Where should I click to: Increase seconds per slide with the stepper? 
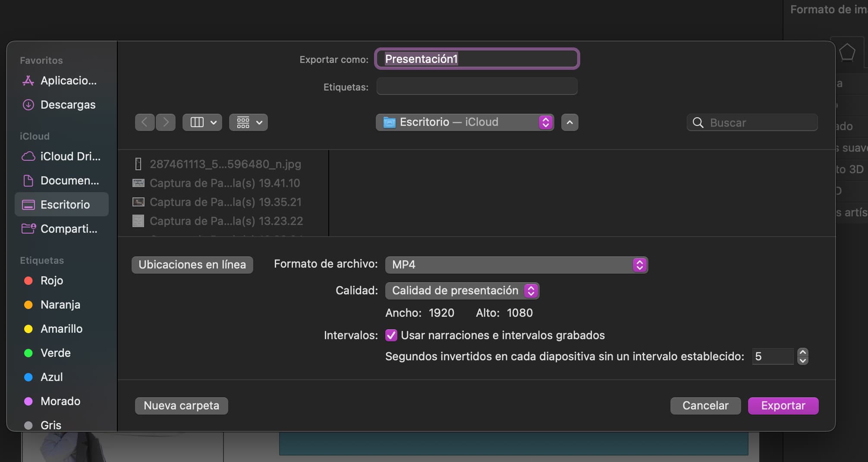[x=803, y=352]
